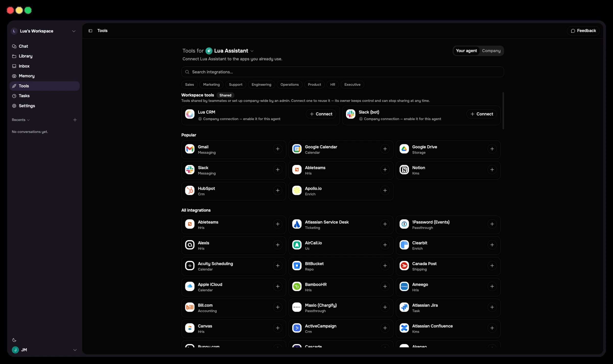Toggle the Engineering filter chip
The height and width of the screenshot is (364, 613).
(262, 85)
